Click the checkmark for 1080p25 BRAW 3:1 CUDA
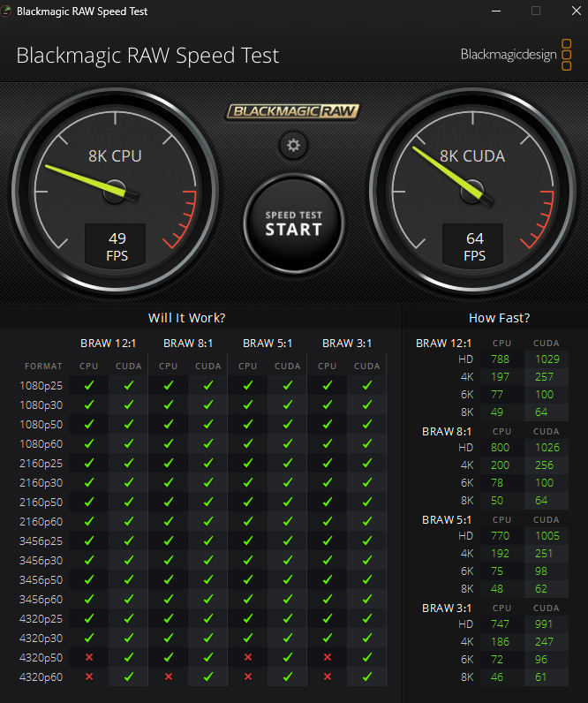The height and width of the screenshot is (703, 588). tap(367, 385)
